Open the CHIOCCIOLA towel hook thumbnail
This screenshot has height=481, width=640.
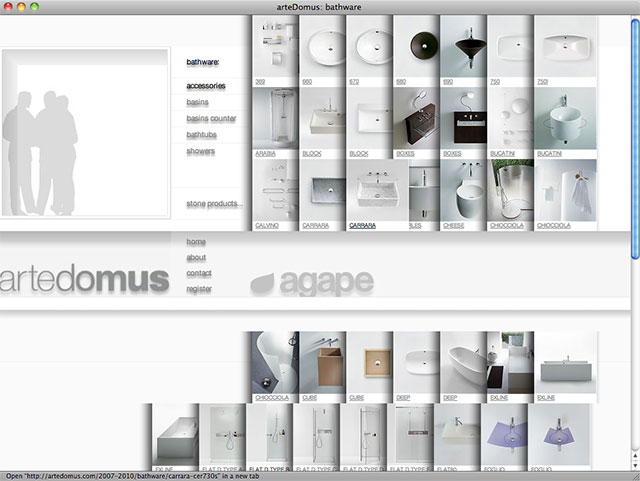point(565,190)
